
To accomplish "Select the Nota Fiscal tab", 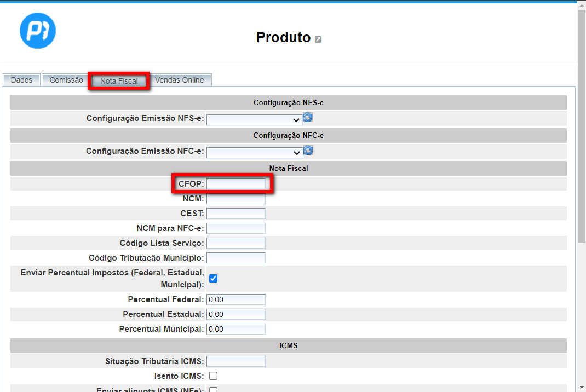I will coord(119,81).
